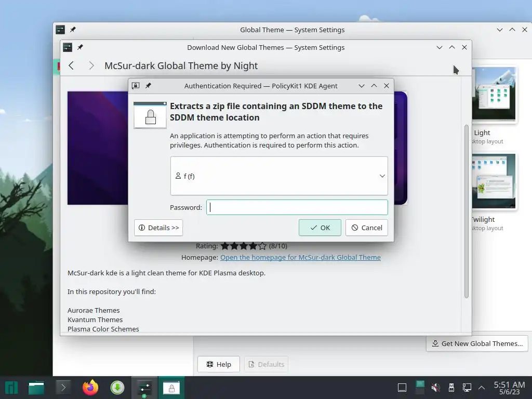Open removable devices tray icon

(451, 388)
